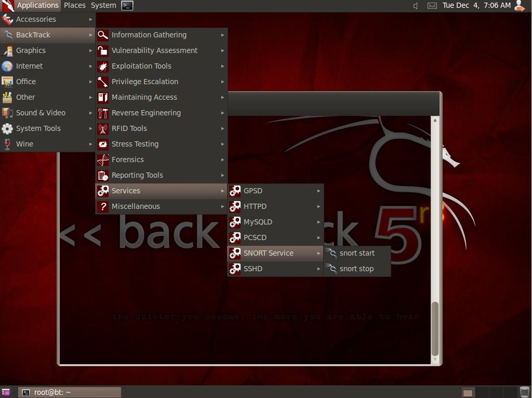Screen dimensions: 532x398
Task: Click the "System Tools" menu label
Action: click(38, 128)
